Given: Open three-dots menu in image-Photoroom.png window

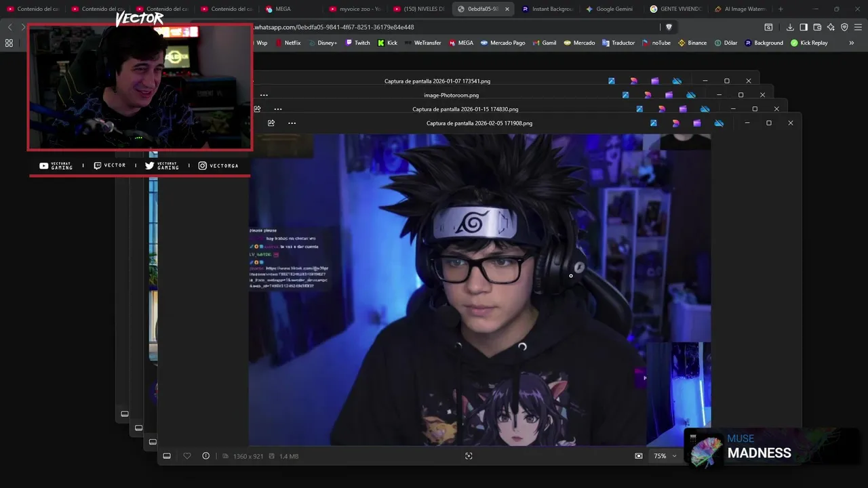Looking at the screenshot, I should point(264,96).
